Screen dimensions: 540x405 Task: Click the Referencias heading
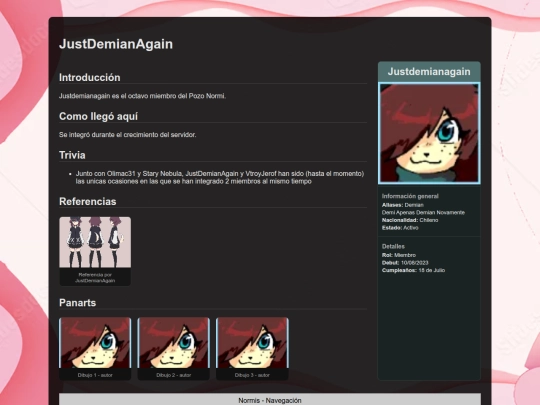point(87,201)
